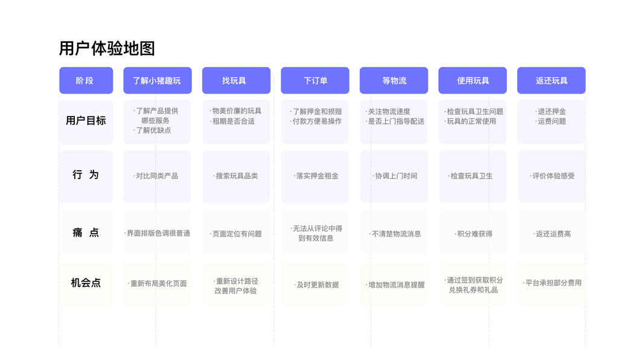Select the 下订单 stage header
644x362 pixels.
[x=315, y=80]
